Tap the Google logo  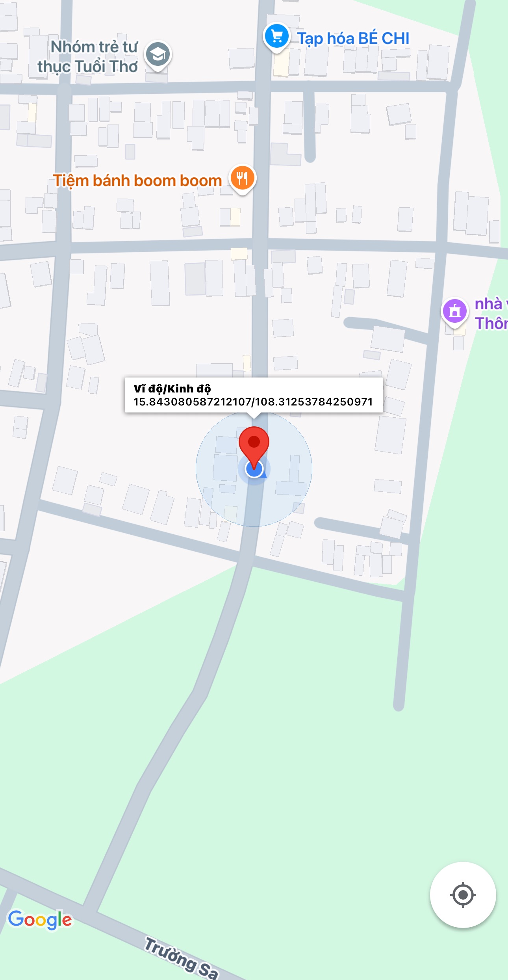[40, 920]
